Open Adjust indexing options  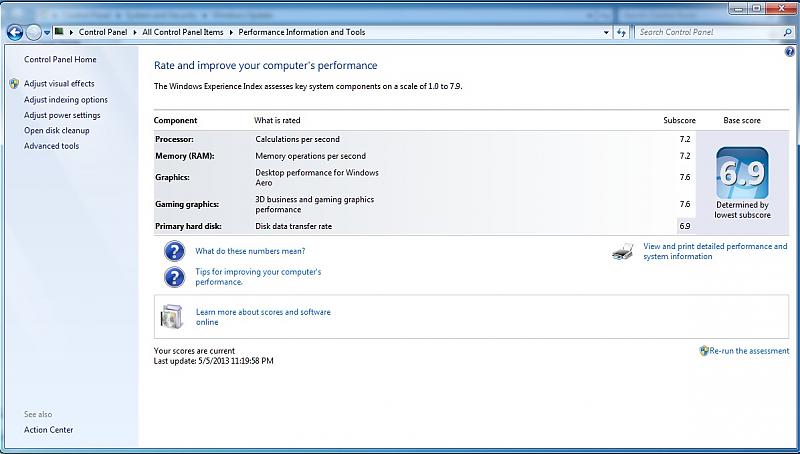coord(66,100)
